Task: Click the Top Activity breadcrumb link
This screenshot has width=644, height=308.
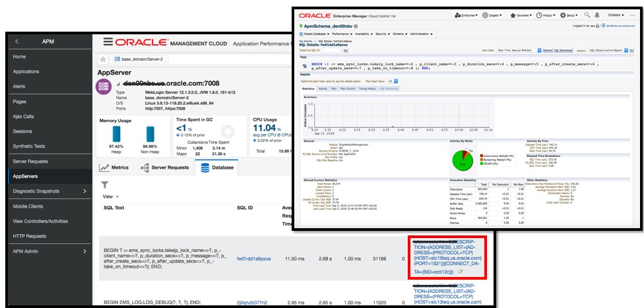Action: (307, 41)
